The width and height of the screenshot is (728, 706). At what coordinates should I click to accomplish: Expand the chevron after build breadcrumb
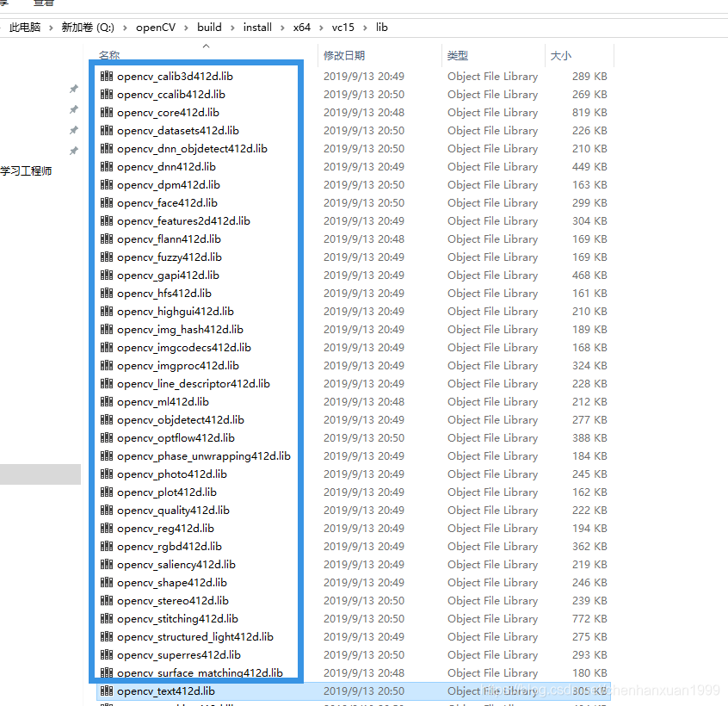pyautogui.click(x=232, y=28)
